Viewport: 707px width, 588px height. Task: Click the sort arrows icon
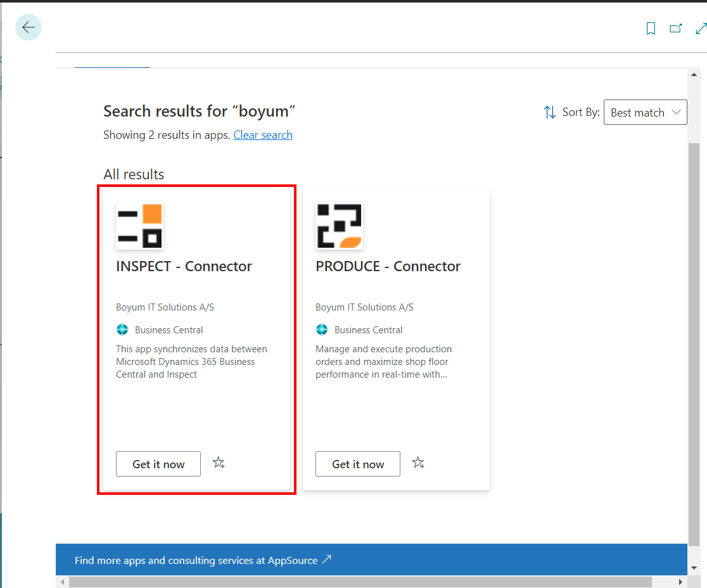click(x=549, y=112)
